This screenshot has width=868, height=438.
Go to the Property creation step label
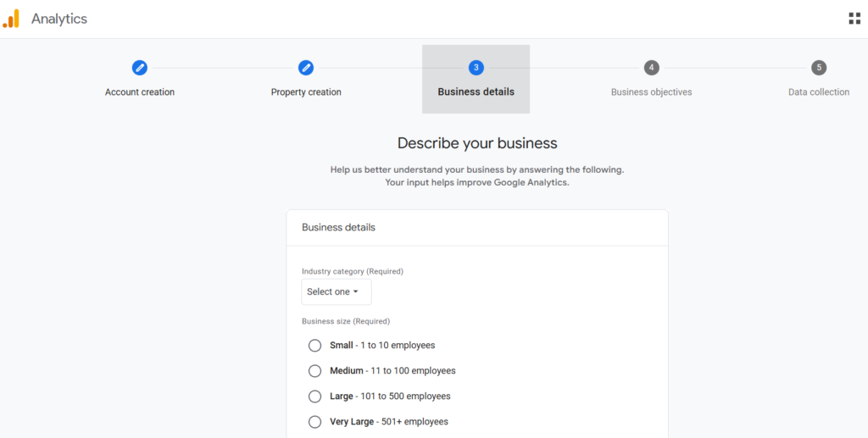pos(306,92)
